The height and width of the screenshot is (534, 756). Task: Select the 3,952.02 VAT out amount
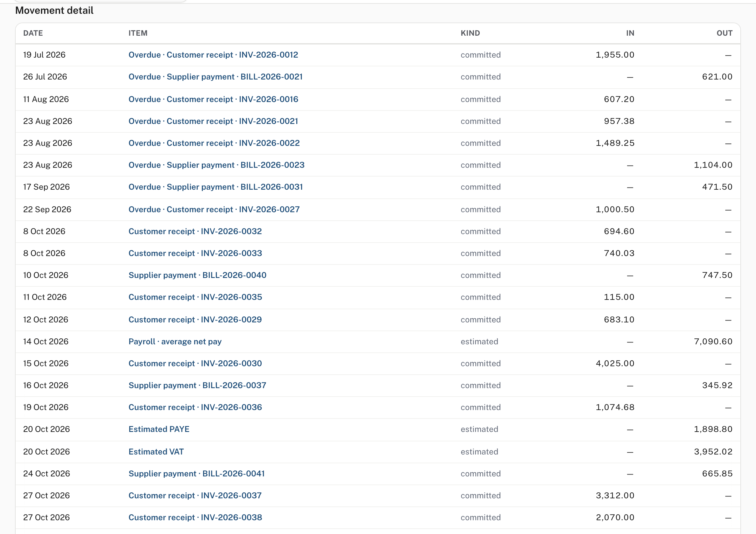[x=713, y=452]
